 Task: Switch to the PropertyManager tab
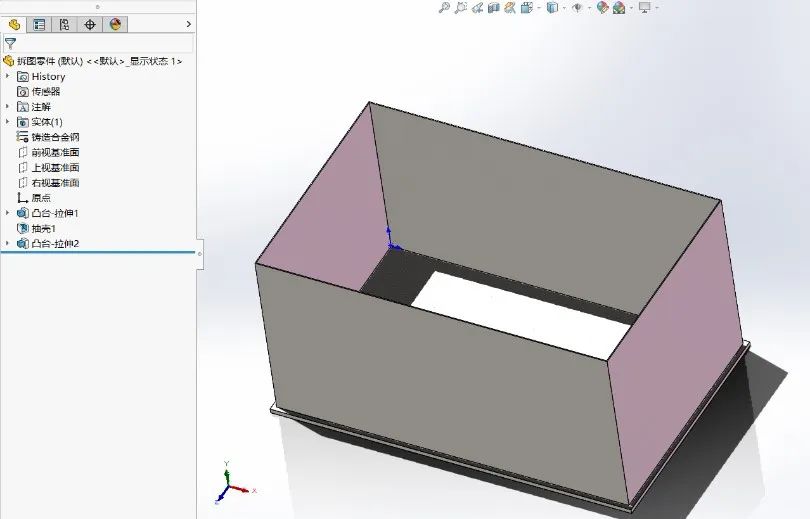(39, 24)
